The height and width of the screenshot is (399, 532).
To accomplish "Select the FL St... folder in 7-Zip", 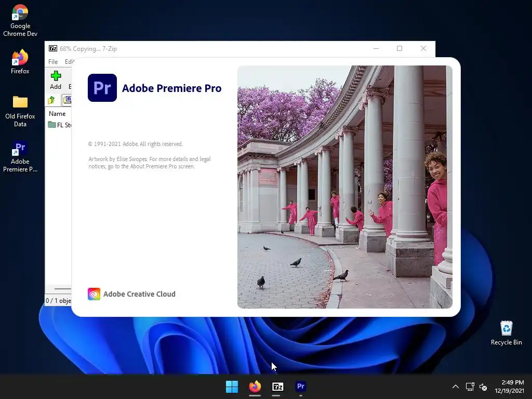I will [60, 125].
